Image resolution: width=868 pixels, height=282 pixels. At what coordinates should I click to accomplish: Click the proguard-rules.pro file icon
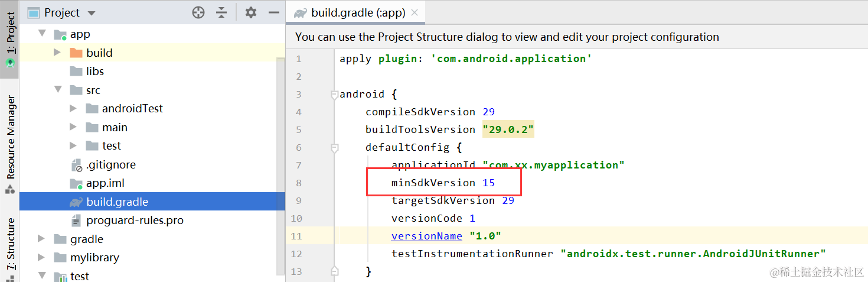pos(76,221)
